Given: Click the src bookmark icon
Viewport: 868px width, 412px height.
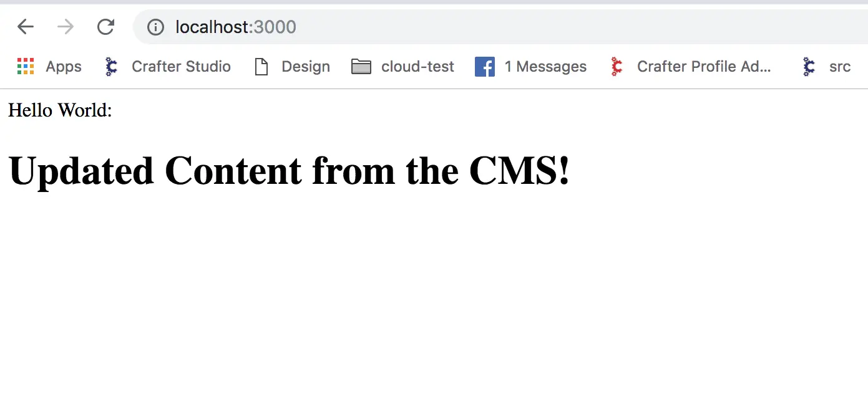Looking at the screenshot, I should pyautogui.click(x=809, y=67).
